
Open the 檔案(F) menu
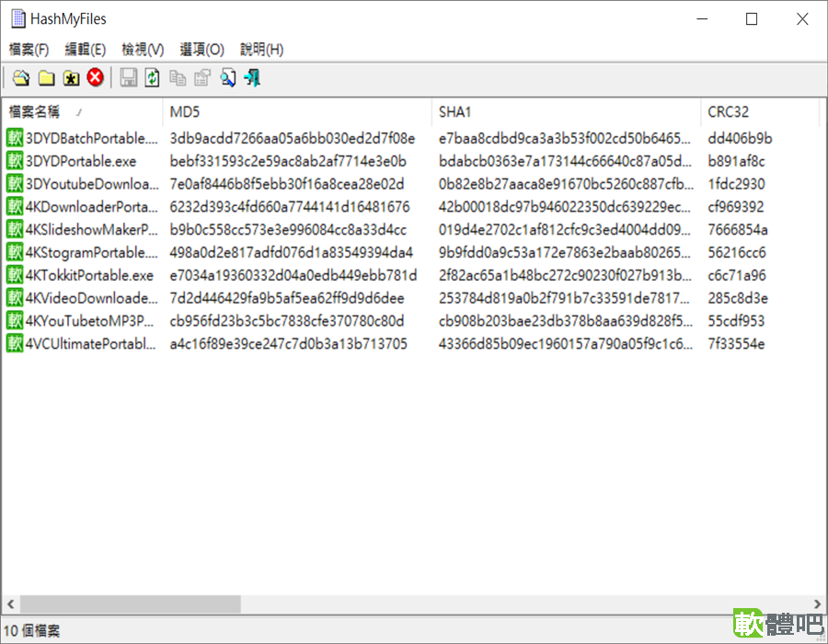pos(29,50)
